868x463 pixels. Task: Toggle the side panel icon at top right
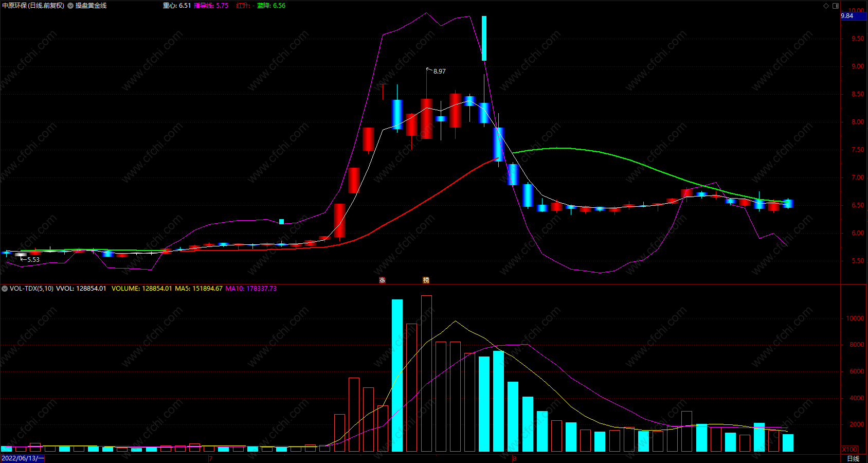836,6
